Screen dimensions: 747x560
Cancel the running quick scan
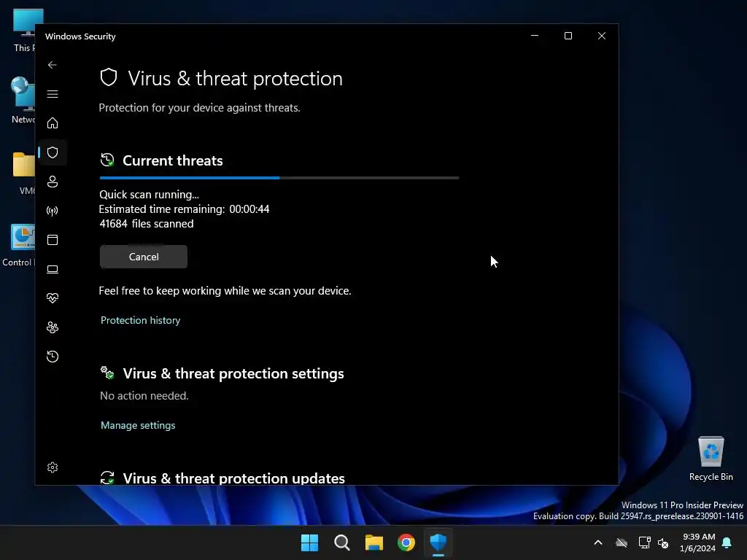tap(144, 257)
